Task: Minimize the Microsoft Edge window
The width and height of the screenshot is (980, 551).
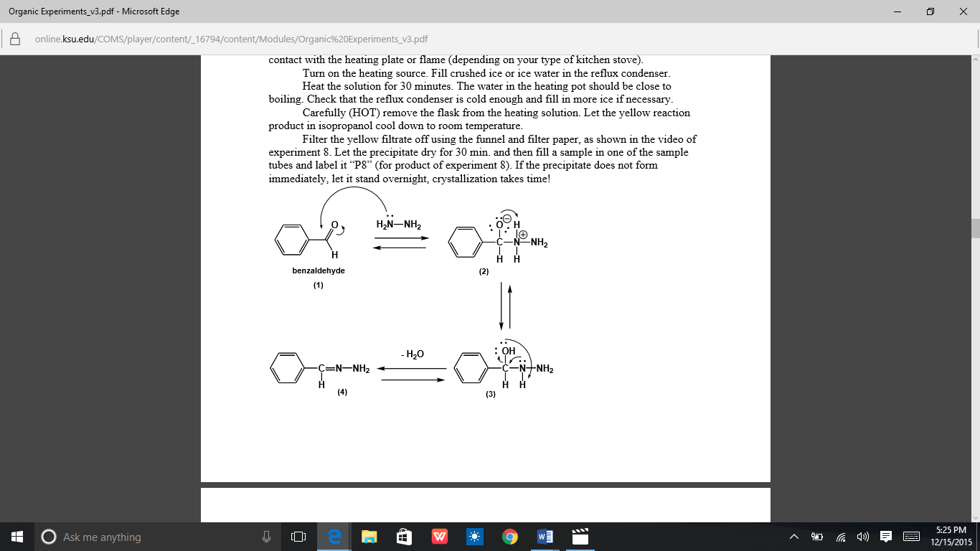Action: pyautogui.click(x=897, y=11)
